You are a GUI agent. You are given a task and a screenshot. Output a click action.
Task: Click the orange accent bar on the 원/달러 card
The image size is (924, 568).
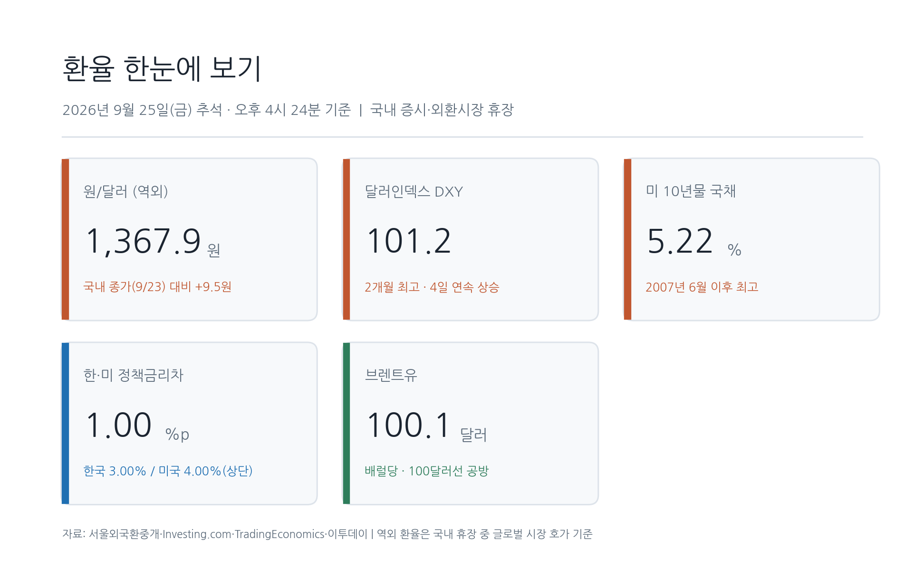tap(66, 239)
